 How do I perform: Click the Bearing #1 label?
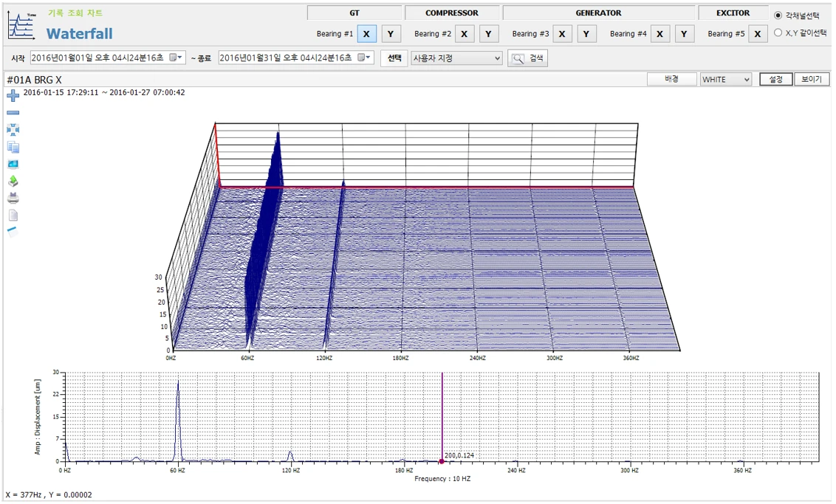point(335,34)
